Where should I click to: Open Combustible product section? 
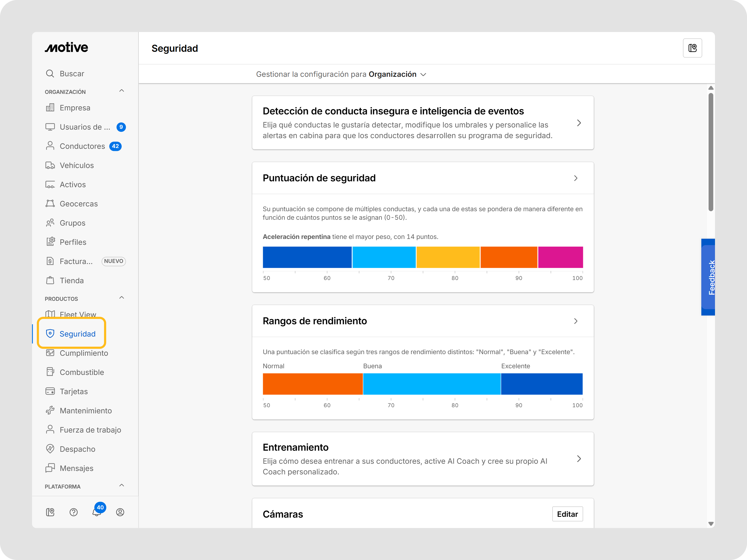[x=82, y=372]
